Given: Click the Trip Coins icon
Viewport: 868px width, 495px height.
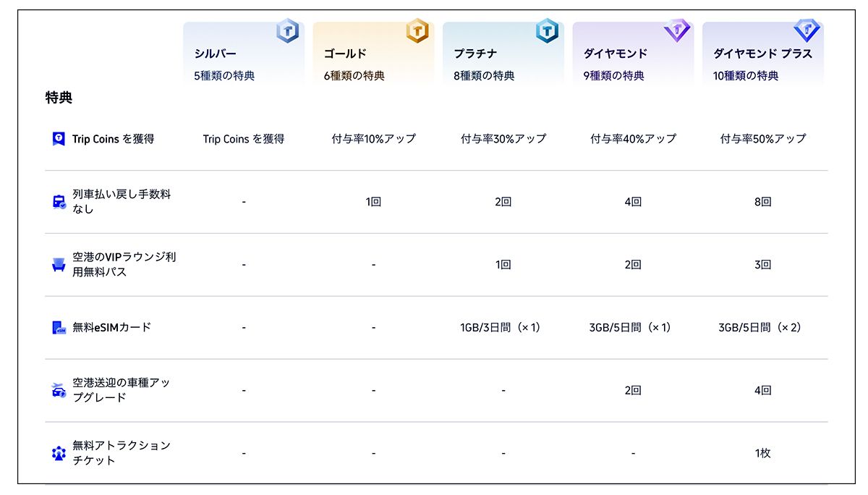Looking at the screenshot, I should (x=59, y=139).
